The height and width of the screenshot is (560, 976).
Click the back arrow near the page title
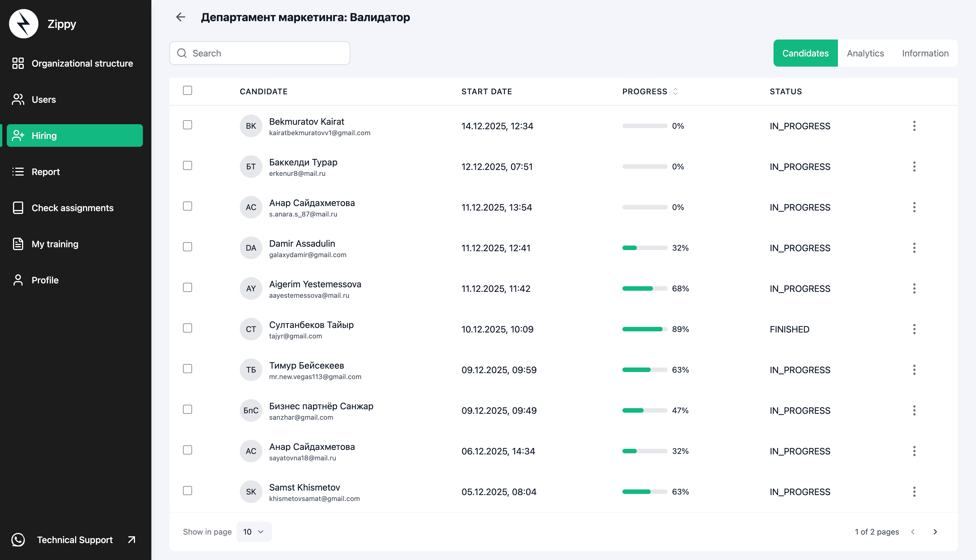(180, 17)
